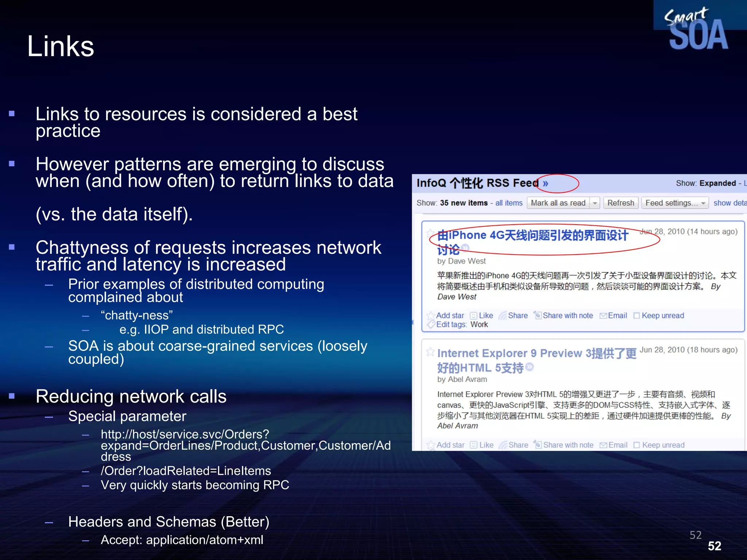This screenshot has width=747, height=560.
Task: Check Keep unread box in second article
Action: [637, 445]
